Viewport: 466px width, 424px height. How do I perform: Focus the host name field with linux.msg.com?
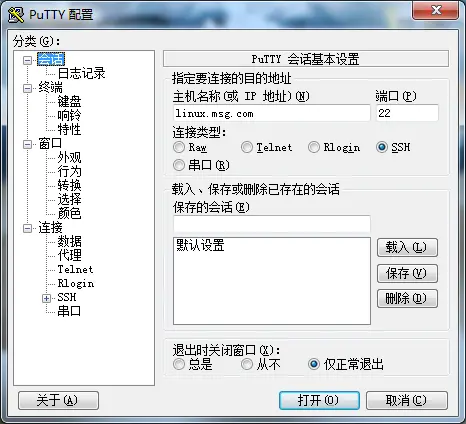point(272,113)
